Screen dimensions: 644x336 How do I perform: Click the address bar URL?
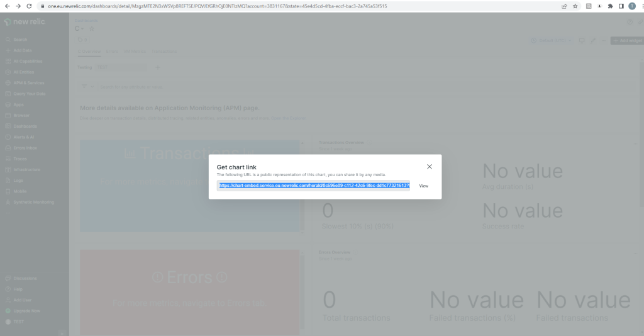point(217,6)
